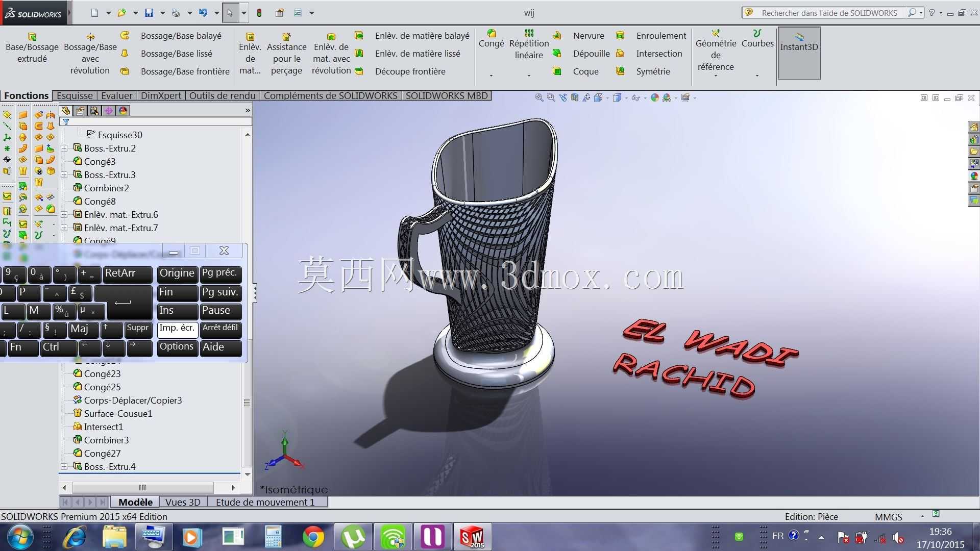Click Imp. écr. key on on-screen keyboard

tap(177, 329)
